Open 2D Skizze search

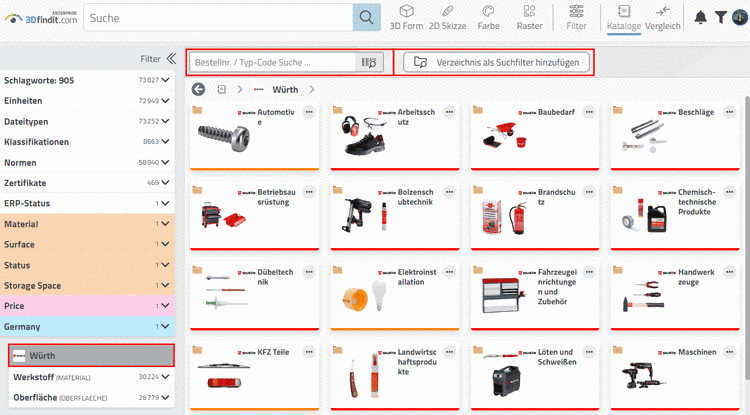point(447,18)
